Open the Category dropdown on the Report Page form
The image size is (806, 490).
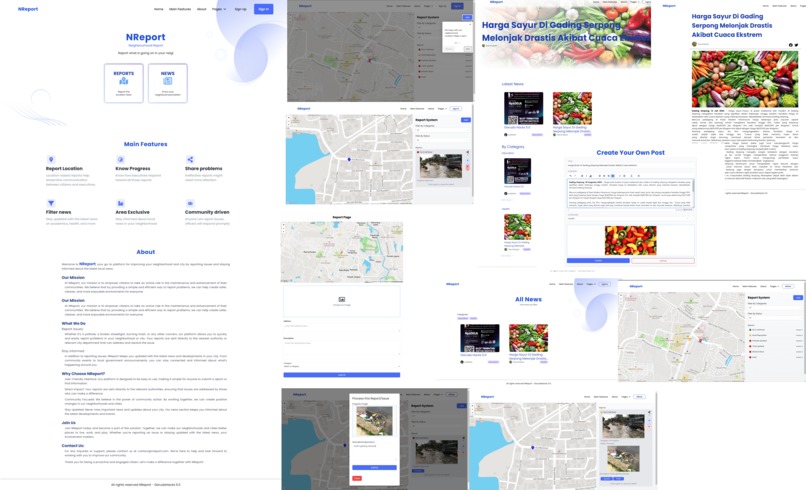coord(342,366)
